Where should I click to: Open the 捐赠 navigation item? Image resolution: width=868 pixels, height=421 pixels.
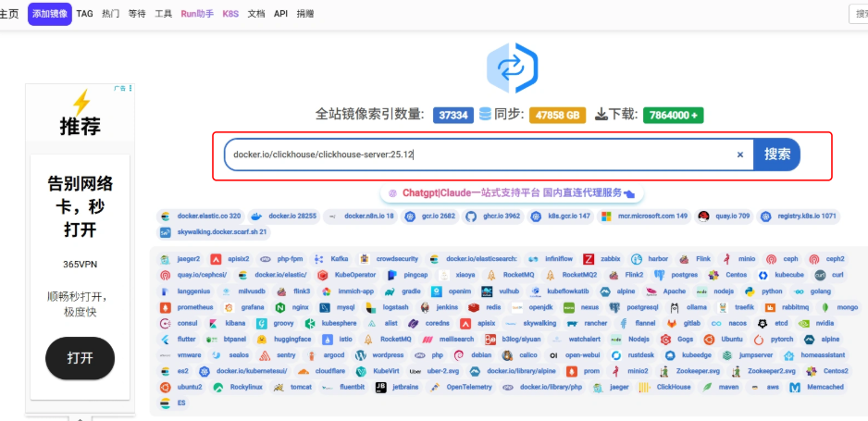click(x=305, y=14)
